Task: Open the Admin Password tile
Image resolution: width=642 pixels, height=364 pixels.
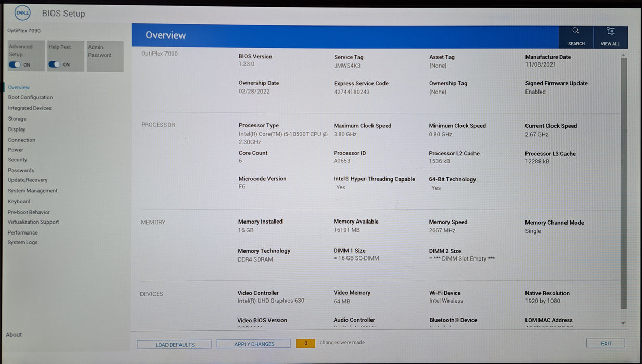Action: click(x=106, y=56)
